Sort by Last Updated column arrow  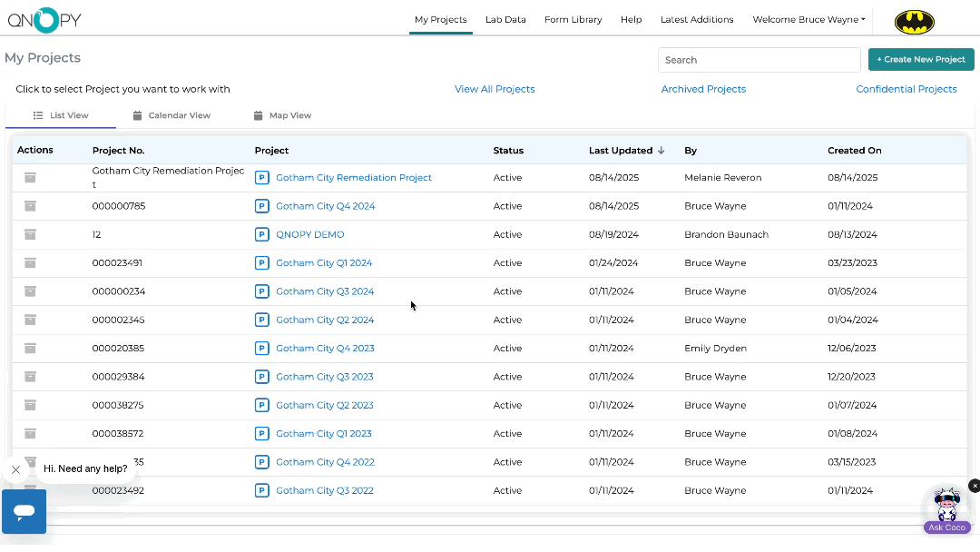point(661,150)
